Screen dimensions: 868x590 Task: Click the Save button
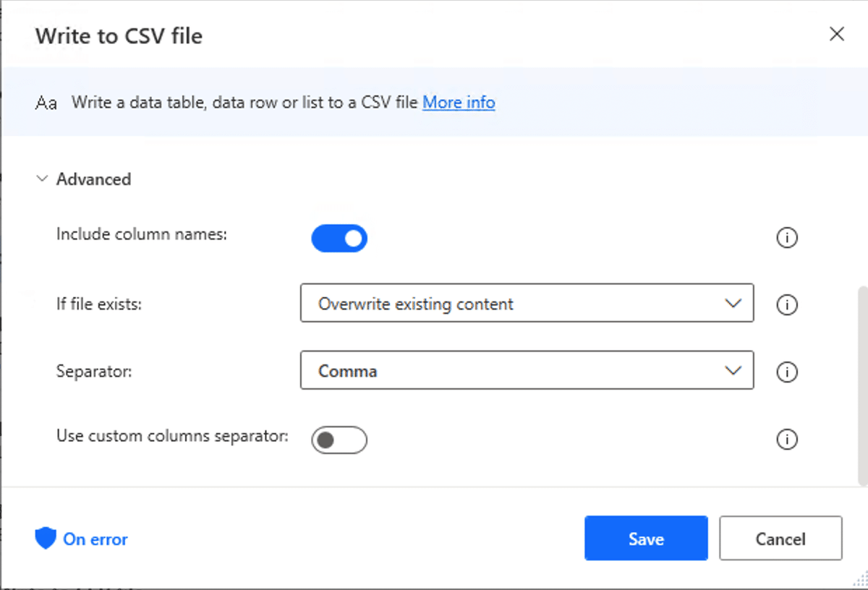click(646, 539)
